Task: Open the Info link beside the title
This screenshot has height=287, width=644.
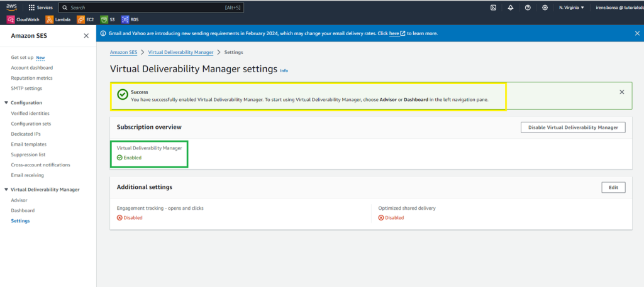Action: [284, 70]
